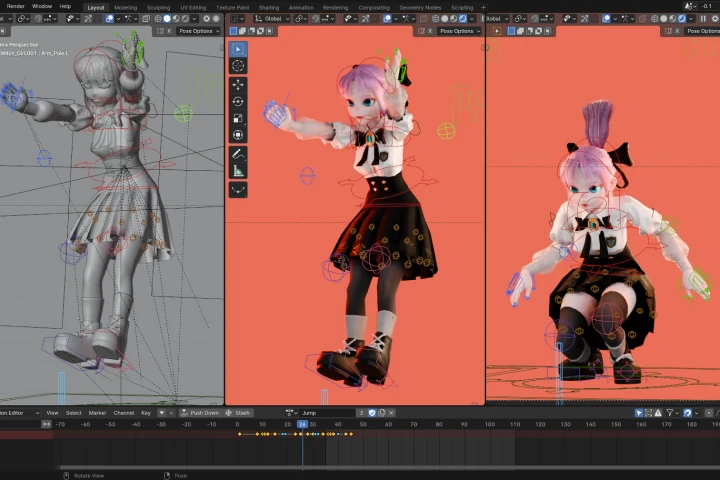
Task: Switch to the Texture Paint workspace tab
Action: (x=233, y=8)
